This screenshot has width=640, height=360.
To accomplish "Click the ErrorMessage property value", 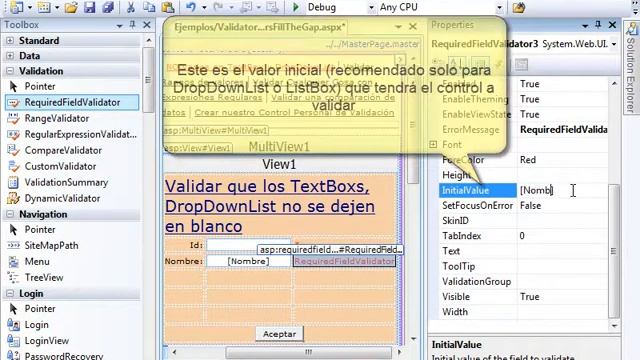I will pos(563,130).
